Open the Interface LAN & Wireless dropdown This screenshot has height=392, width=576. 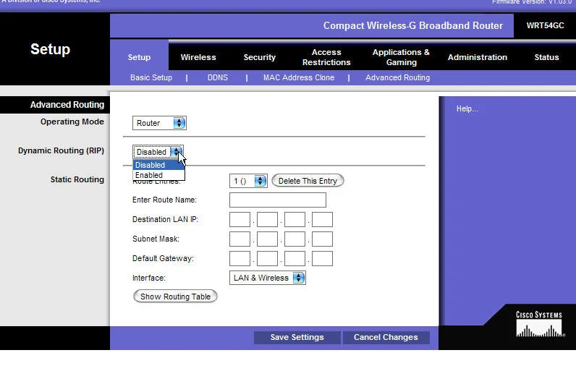point(268,278)
